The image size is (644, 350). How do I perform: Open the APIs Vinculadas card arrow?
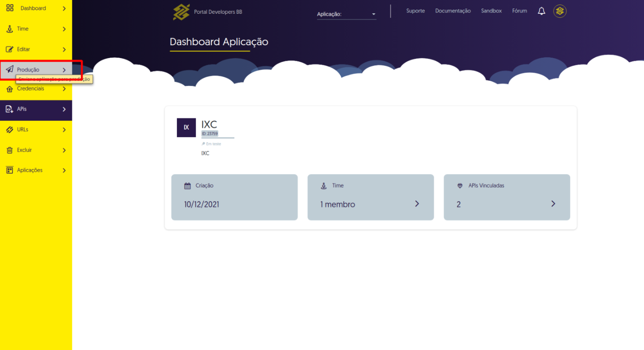[x=553, y=204]
